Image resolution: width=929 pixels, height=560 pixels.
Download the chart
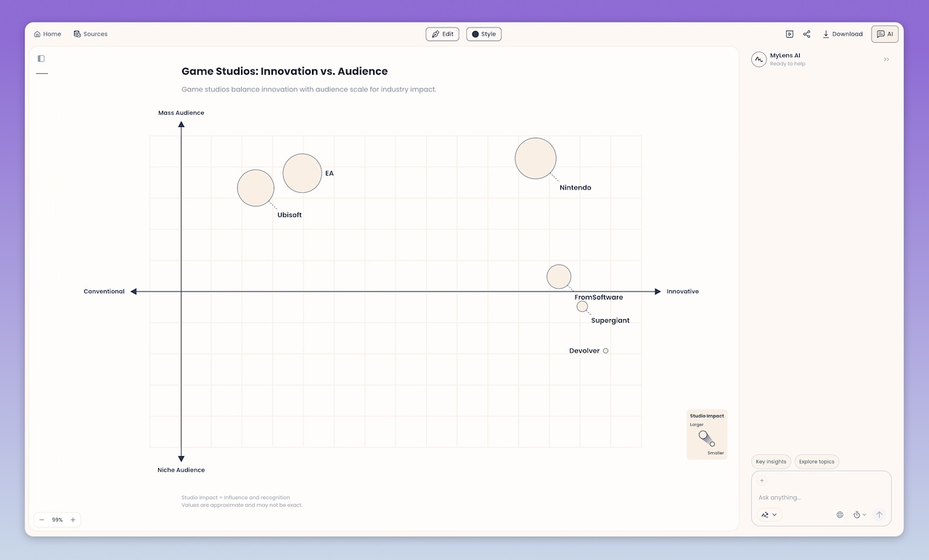tap(843, 34)
